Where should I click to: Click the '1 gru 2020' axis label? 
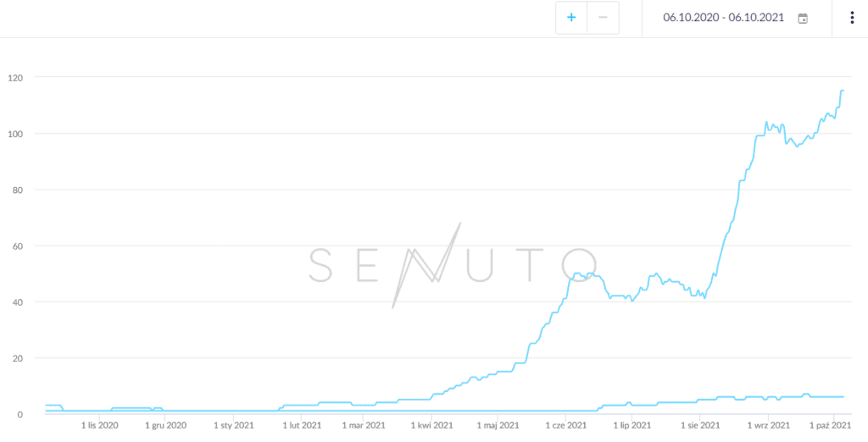pos(165,426)
